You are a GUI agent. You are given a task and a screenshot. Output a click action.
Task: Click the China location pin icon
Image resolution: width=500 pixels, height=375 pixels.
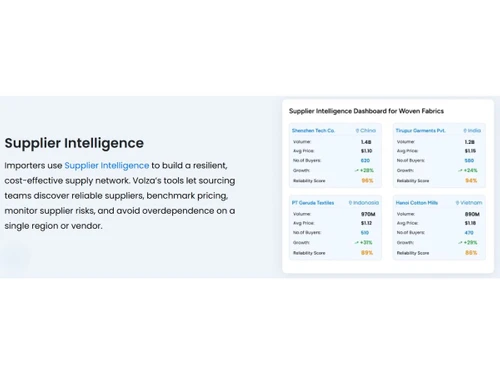point(357,131)
